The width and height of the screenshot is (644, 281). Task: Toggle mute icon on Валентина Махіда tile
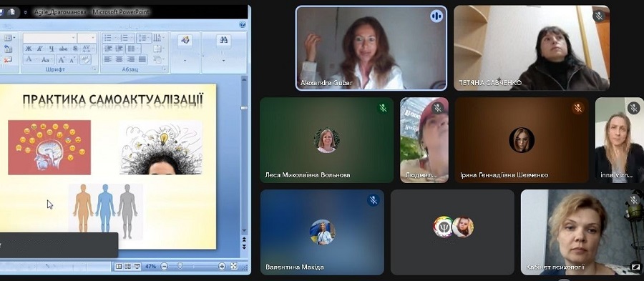click(x=373, y=199)
